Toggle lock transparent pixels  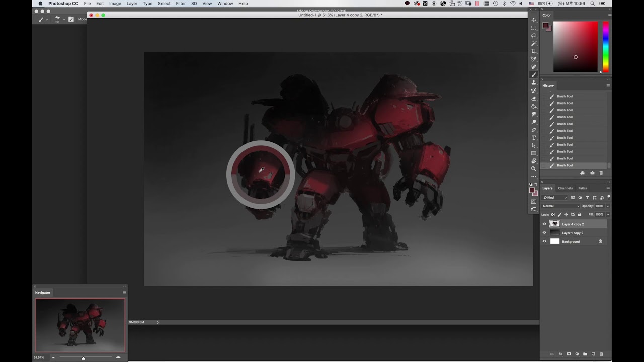click(553, 214)
